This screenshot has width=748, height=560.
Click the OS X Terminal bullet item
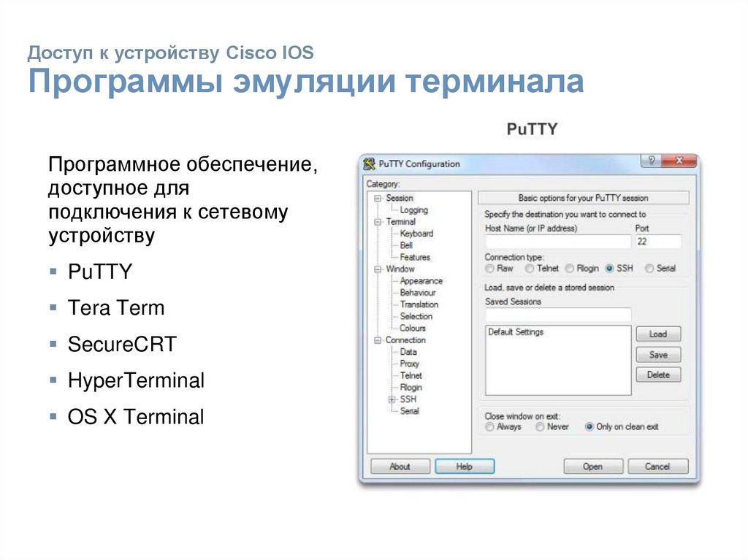click(x=135, y=417)
